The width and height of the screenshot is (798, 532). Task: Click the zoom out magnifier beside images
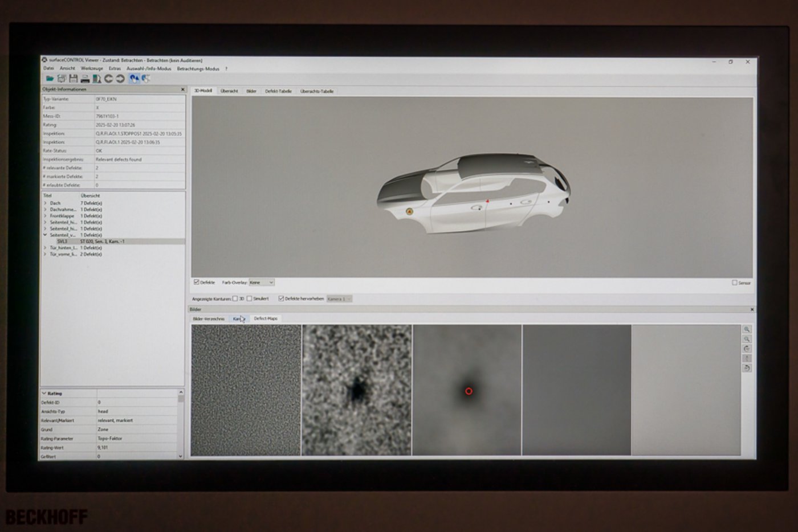coord(747,339)
